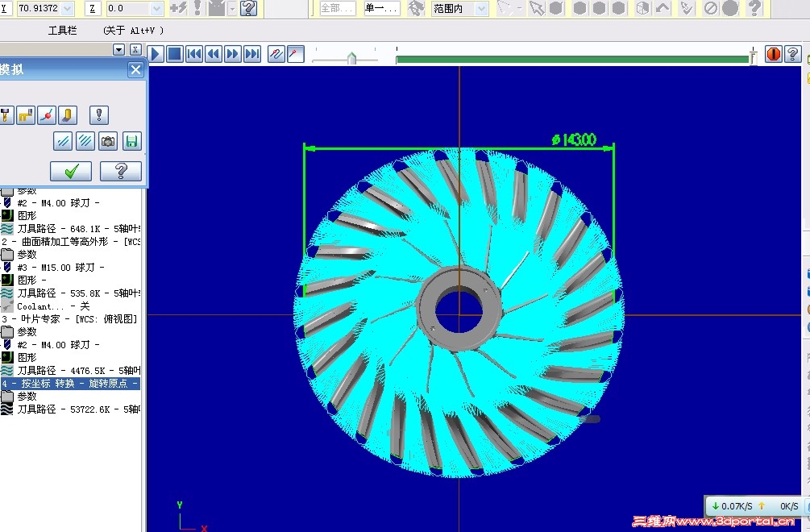Image resolution: width=810 pixels, height=532 pixels.
Task: Click the selection bar question mark help icon
Action: [x=754, y=8]
